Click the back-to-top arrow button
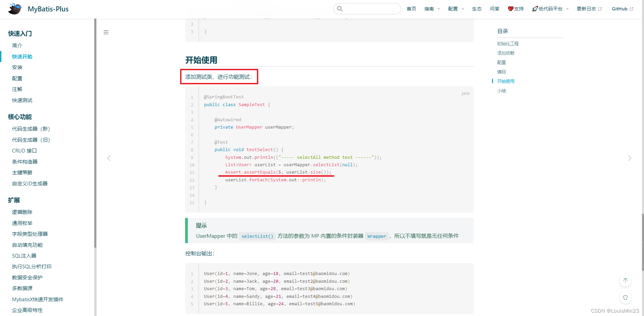 click(625, 281)
